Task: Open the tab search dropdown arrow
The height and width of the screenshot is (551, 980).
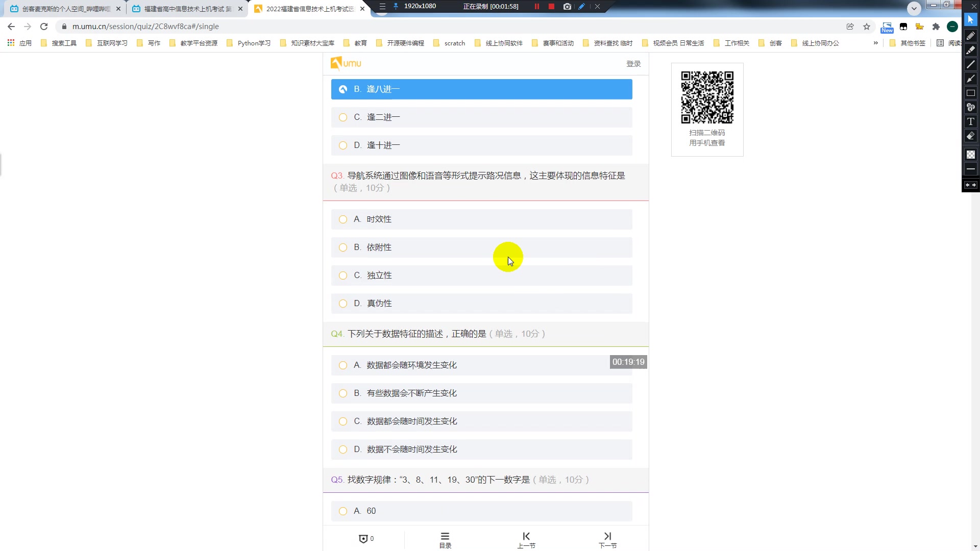Action: click(914, 8)
